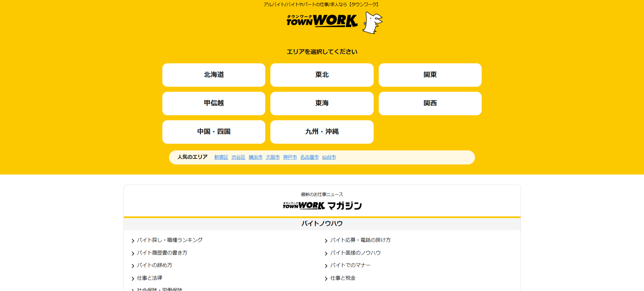This screenshot has height=291, width=644.
Task: Select the 甲信越 area button
Action: coord(214,104)
